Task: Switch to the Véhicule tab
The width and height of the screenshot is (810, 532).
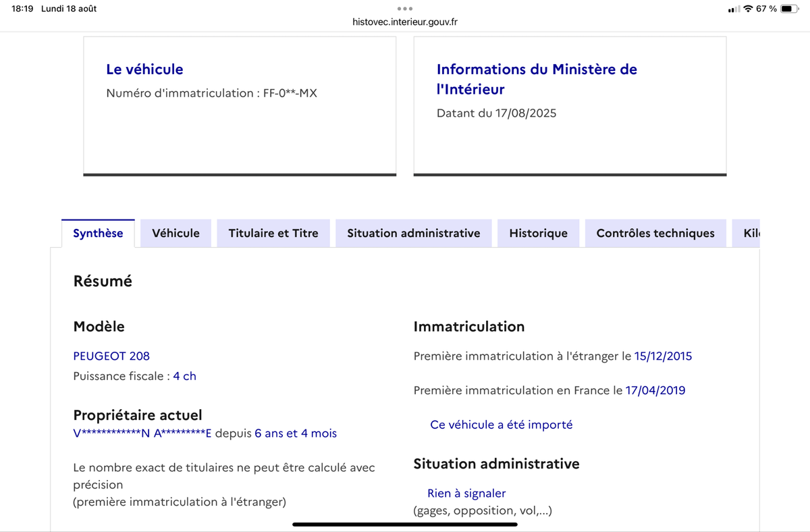Action: (x=175, y=234)
